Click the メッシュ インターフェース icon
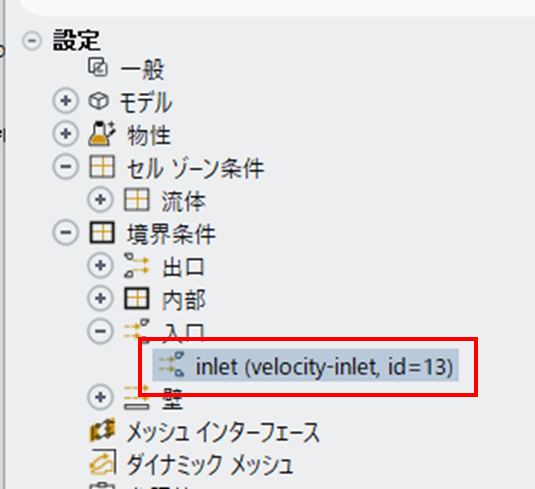 tap(102, 430)
